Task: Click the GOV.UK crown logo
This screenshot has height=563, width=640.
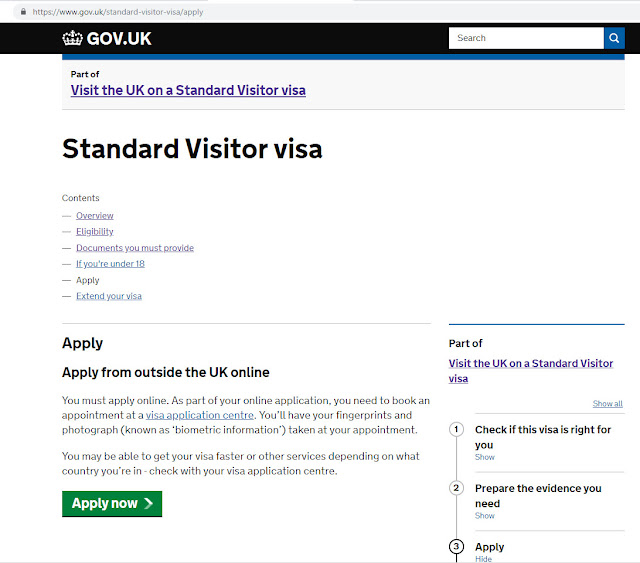Action: (x=73, y=38)
